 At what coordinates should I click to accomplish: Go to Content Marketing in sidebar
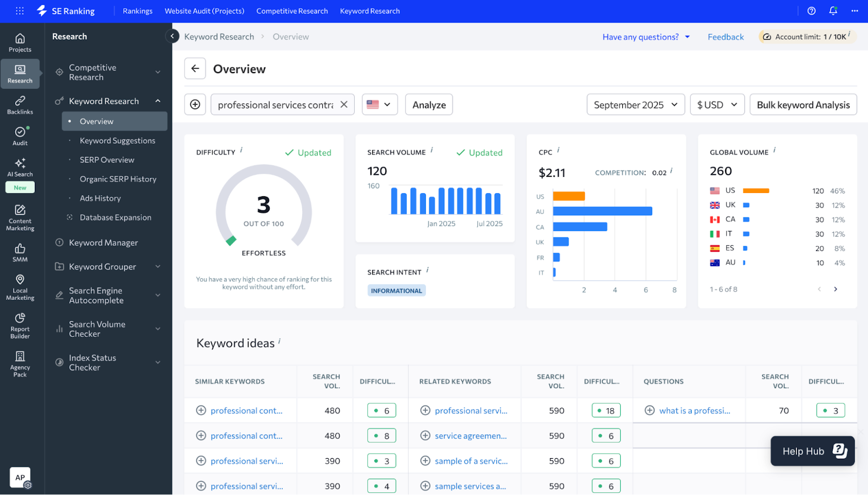(20, 217)
